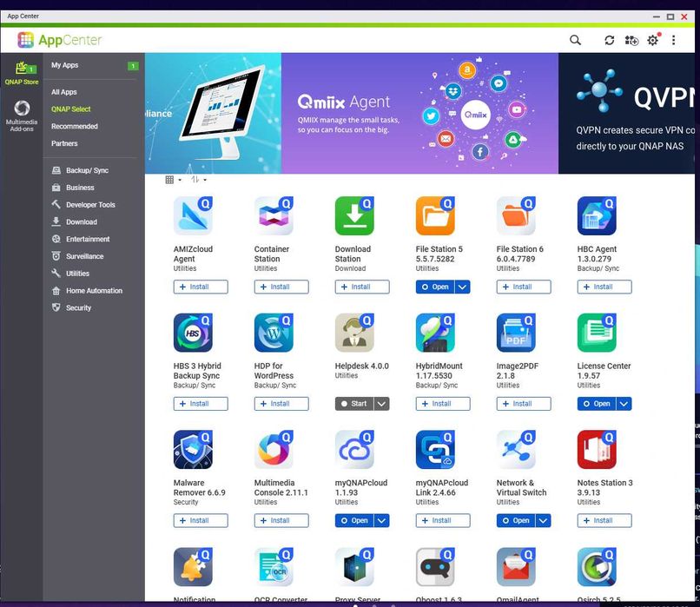Open the Download Station app icon
700x607 pixels.
click(x=354, y=215)
